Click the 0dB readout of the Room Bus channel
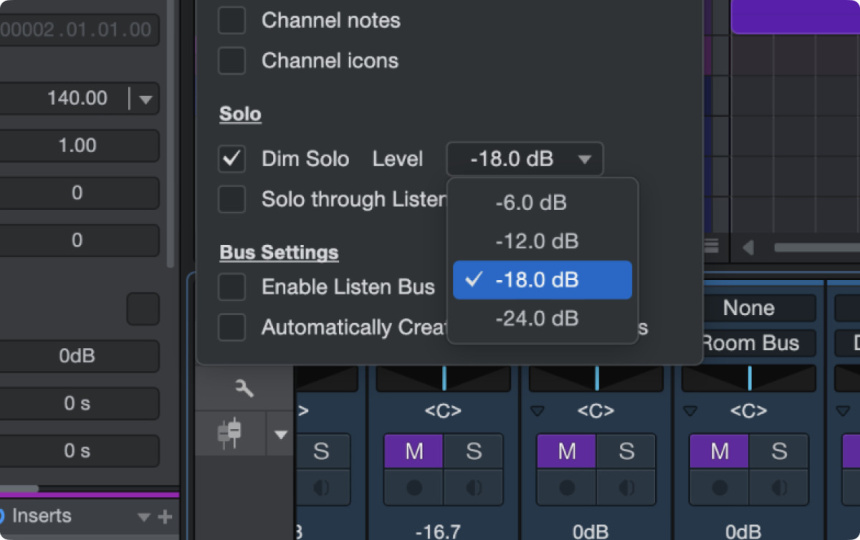 click(743, 531)
